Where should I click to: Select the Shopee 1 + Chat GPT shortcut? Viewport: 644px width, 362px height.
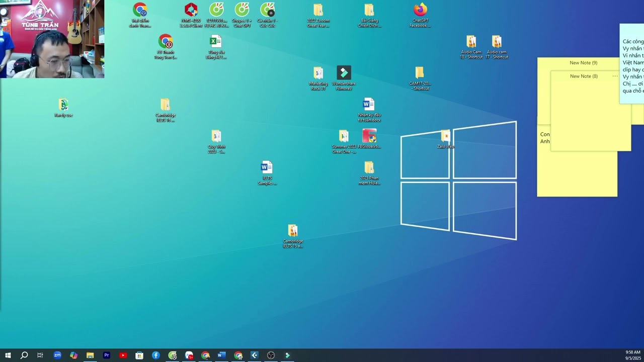point(242,15)
